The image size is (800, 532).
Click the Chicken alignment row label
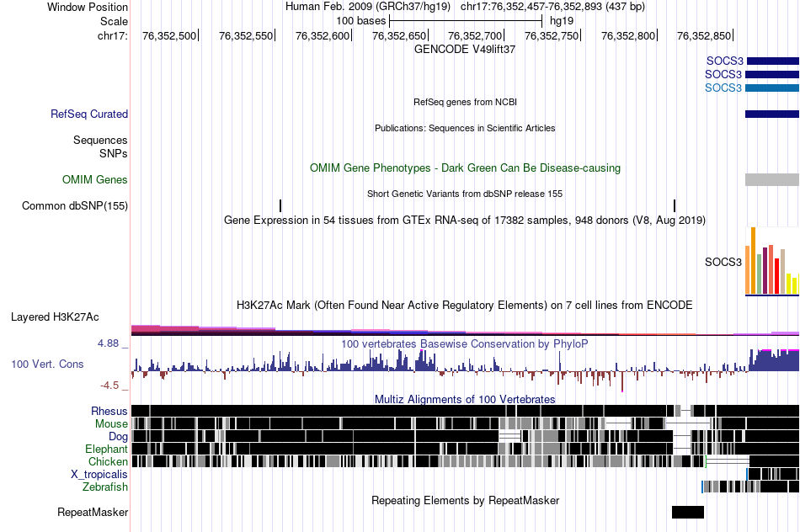pos(108,461)
